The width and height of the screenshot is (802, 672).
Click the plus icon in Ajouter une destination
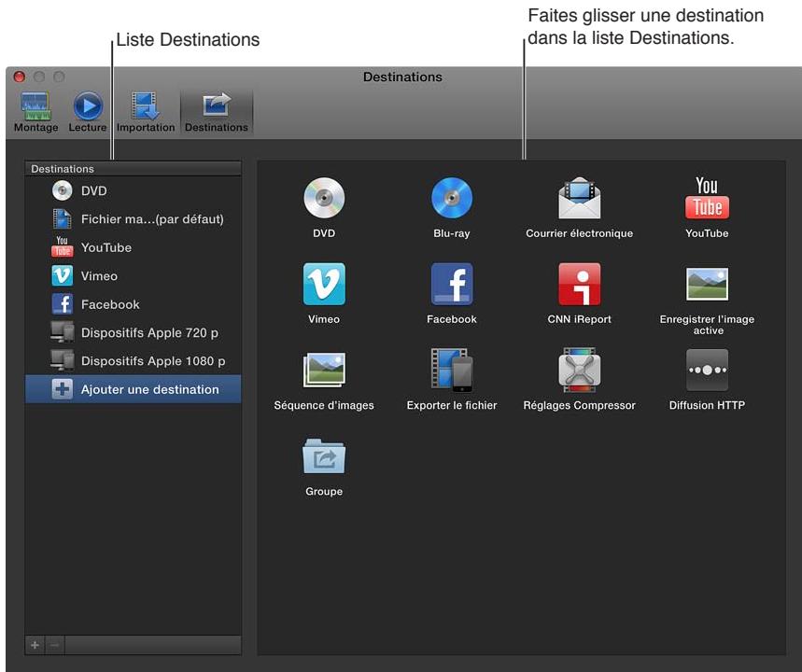(x=62, y=389)
